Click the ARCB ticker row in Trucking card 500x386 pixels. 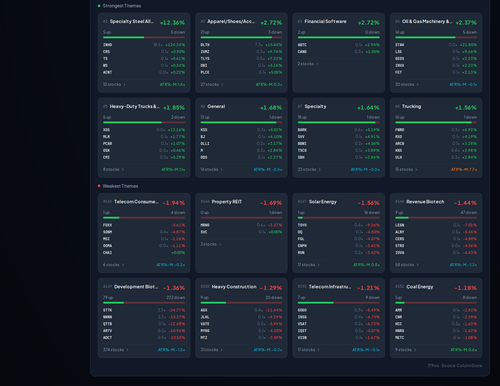(436, 144)
